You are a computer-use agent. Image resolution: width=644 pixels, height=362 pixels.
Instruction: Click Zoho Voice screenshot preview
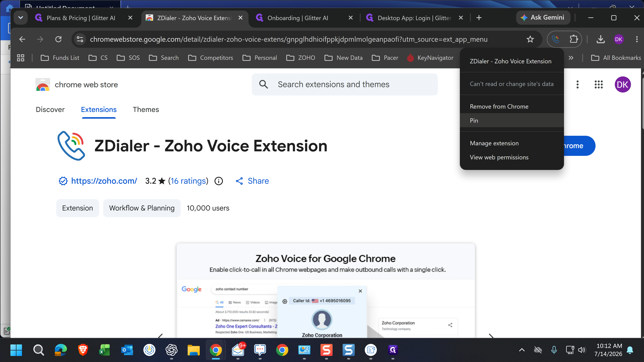point(326,290)
